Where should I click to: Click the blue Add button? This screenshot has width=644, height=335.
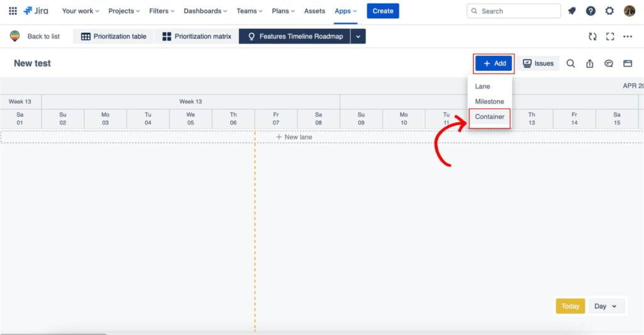(494, 63)
